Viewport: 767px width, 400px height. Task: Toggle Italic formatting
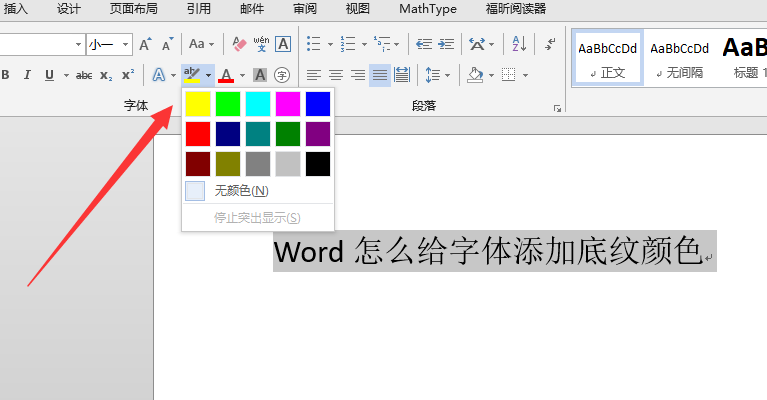pos(27,75)
